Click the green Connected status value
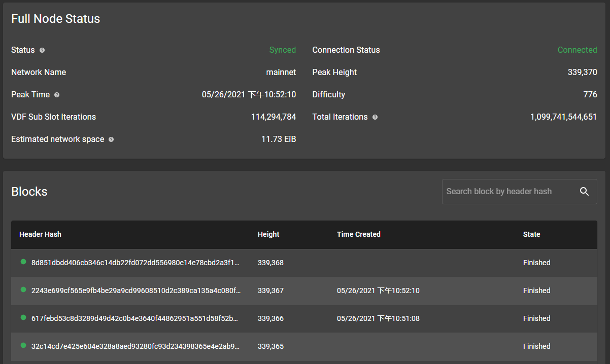The width and height of the screenshot is (610, 364). 577,50
